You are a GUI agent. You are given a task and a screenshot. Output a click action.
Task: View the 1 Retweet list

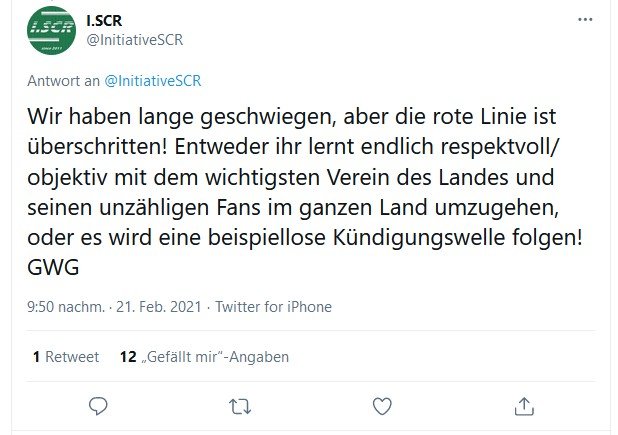click(x=66, y=357)
